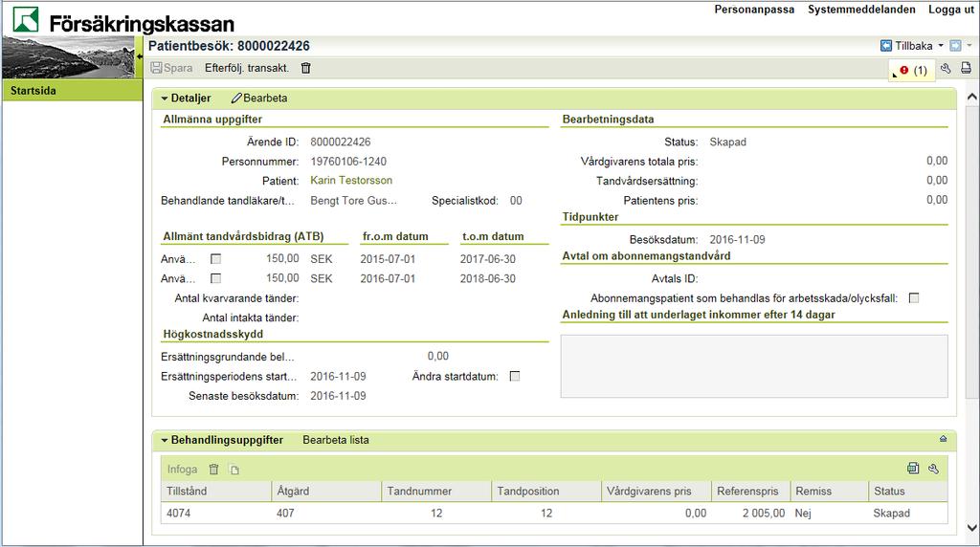Open page settings with the top wrench icon

click(946, 68)
